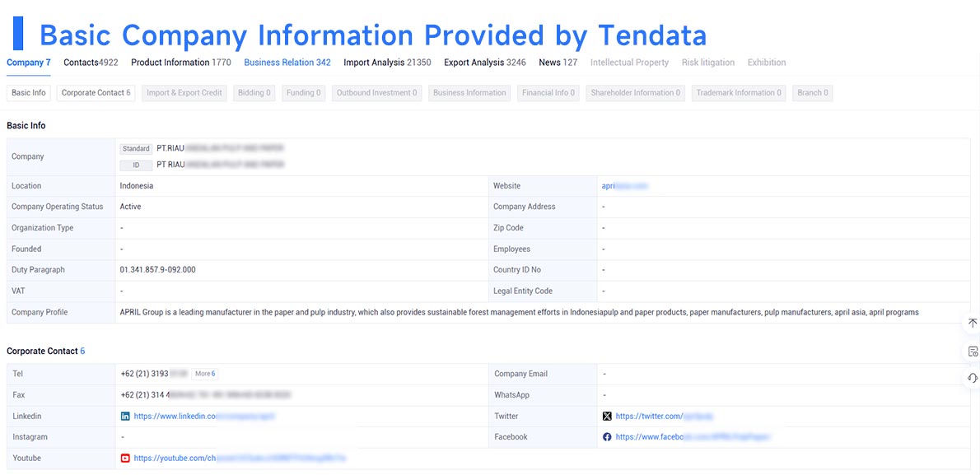Select the Trademark Information 0 button
The width and height of the screenshot is (980, 475).
[x=739, y=92]
